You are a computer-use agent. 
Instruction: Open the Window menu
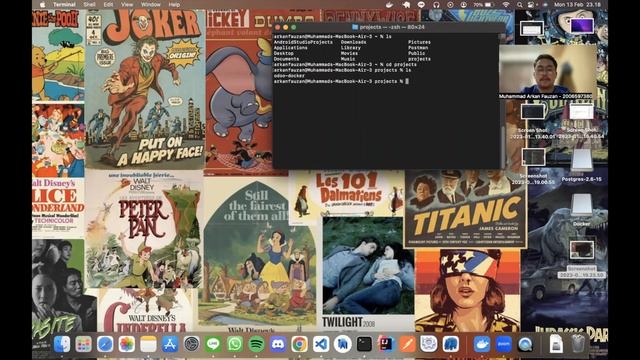click(151, 4)
